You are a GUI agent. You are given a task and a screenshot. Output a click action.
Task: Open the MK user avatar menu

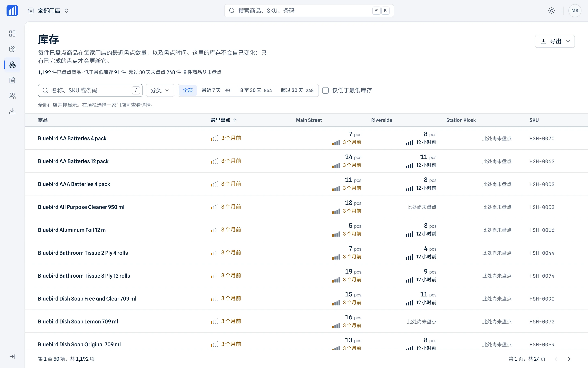pyautogui.click(x=575, y=10)
